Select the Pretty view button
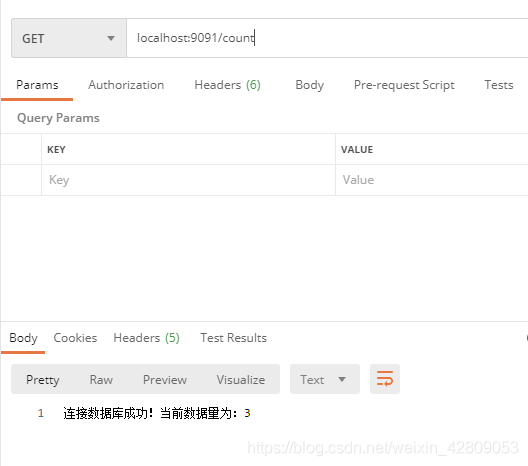The image size is (528, 466). pos(43,379)
